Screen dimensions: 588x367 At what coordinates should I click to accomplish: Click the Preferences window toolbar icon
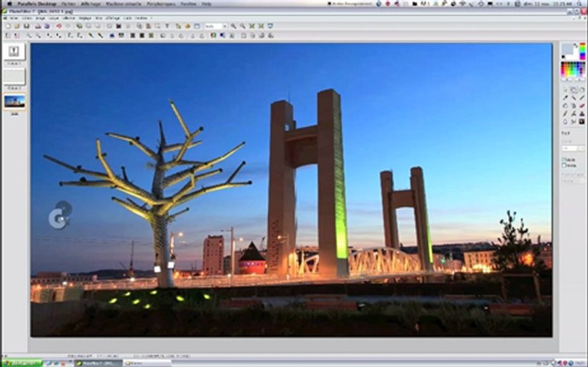pos(197,27)
